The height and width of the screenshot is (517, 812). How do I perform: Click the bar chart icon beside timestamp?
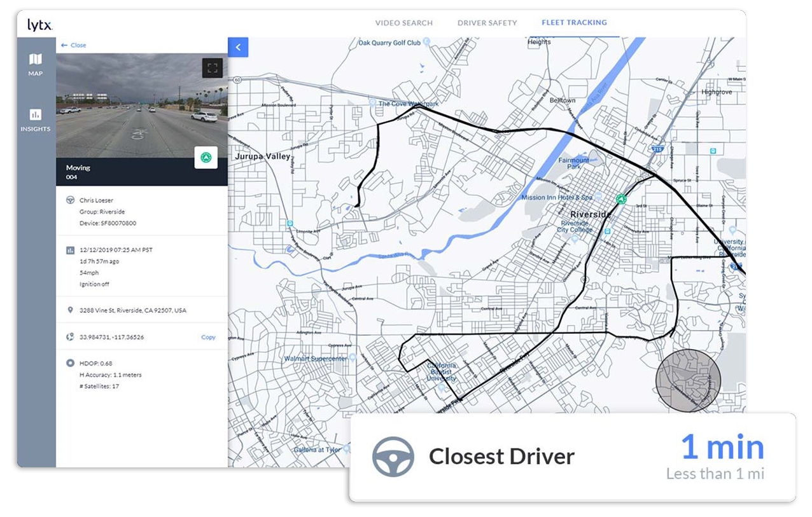click(x=70, y=250)
